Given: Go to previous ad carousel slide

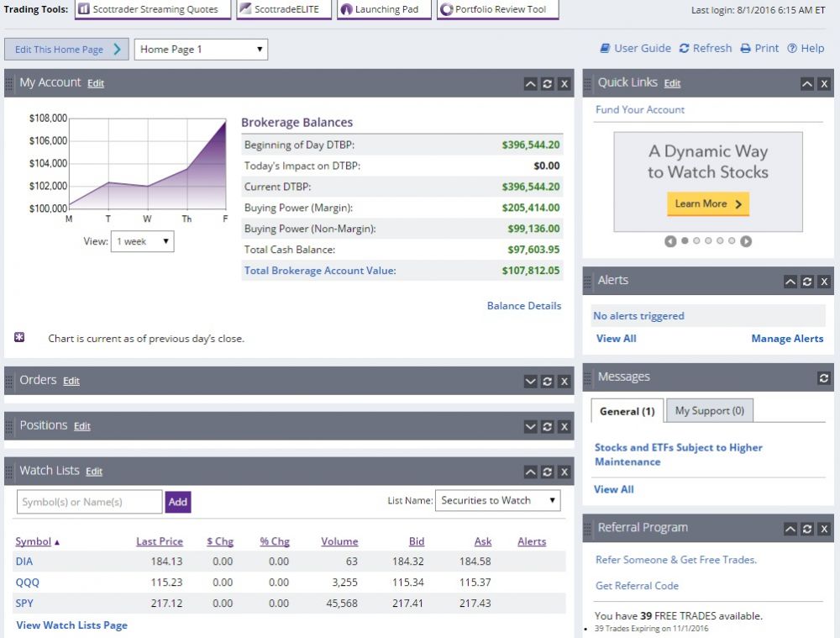Looking at the screenshot, I should [670, 241].
